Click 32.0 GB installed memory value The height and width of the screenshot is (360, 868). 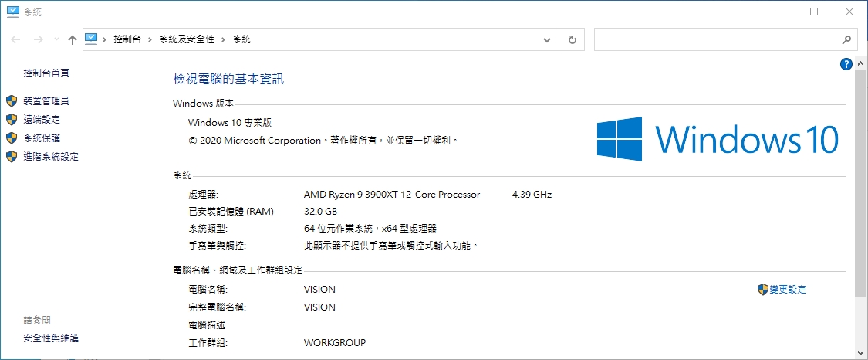[320, 212]
